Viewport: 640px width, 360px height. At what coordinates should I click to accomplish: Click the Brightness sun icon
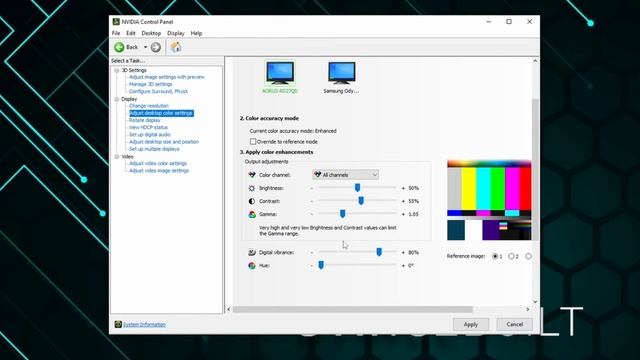tap(252, 188)
